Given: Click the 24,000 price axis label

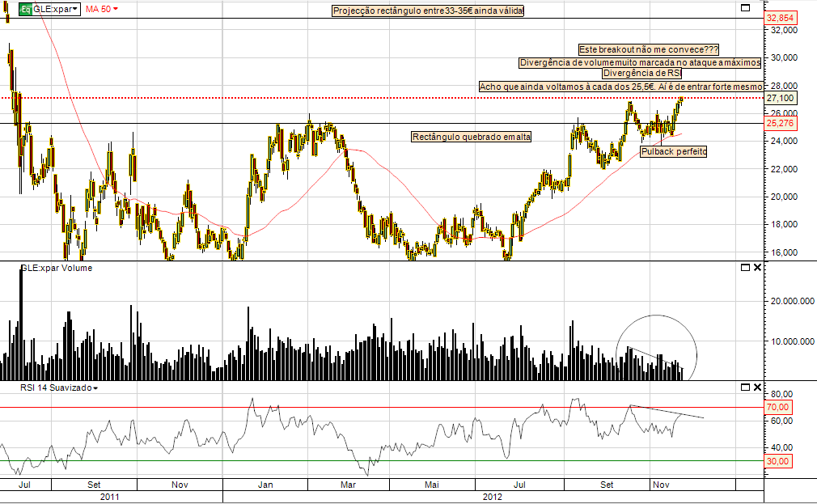Looking at the screenshot, I should point(784,142).
